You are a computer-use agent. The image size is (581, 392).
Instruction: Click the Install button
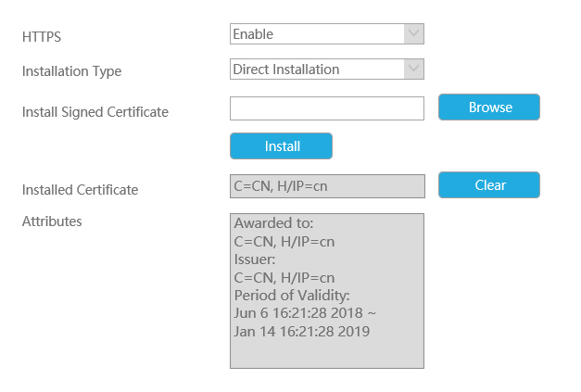281,146
